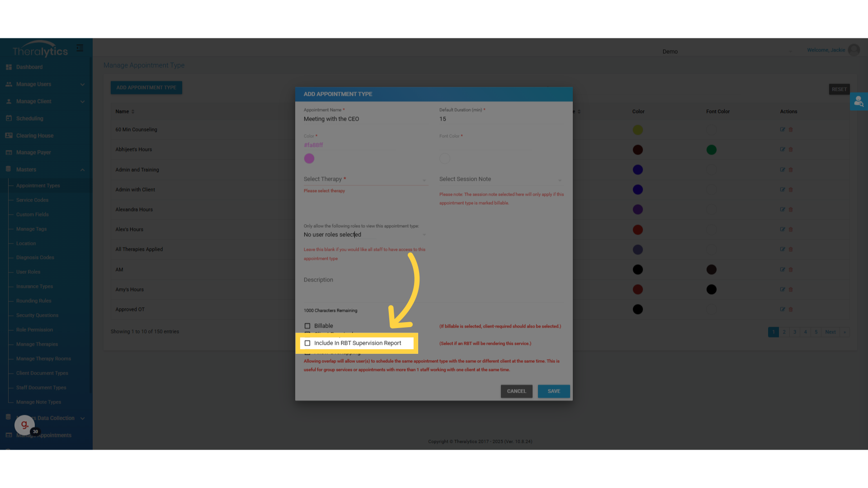The width and height of the screenshot is (868, 488).
Task: Open Manage Therapies in the sidebar
Action: (x=37, y=344)
